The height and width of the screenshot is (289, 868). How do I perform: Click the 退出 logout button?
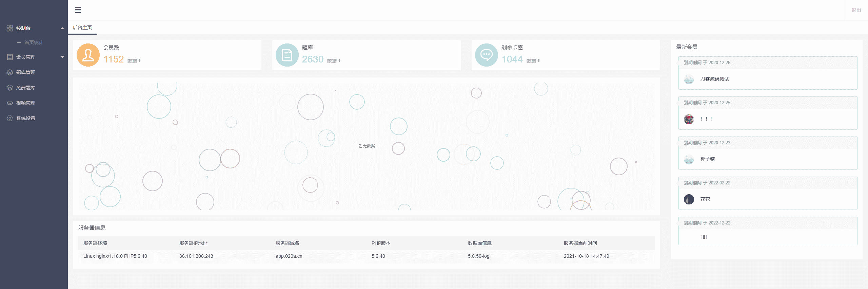coord(856,10)
